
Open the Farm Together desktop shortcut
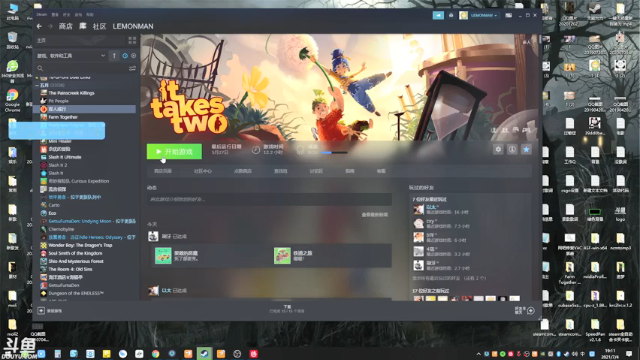[570, 273]
